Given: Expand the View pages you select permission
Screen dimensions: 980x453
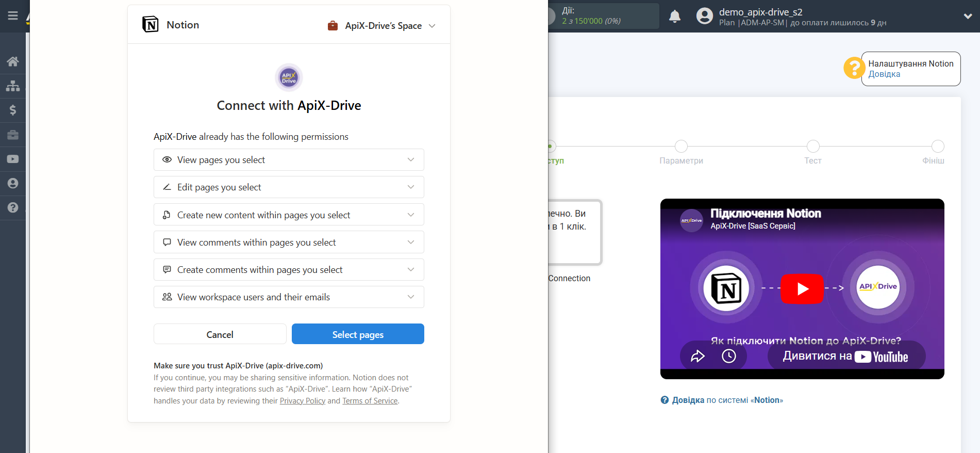Looking at the screenshot, I should (x=289, y=160).
